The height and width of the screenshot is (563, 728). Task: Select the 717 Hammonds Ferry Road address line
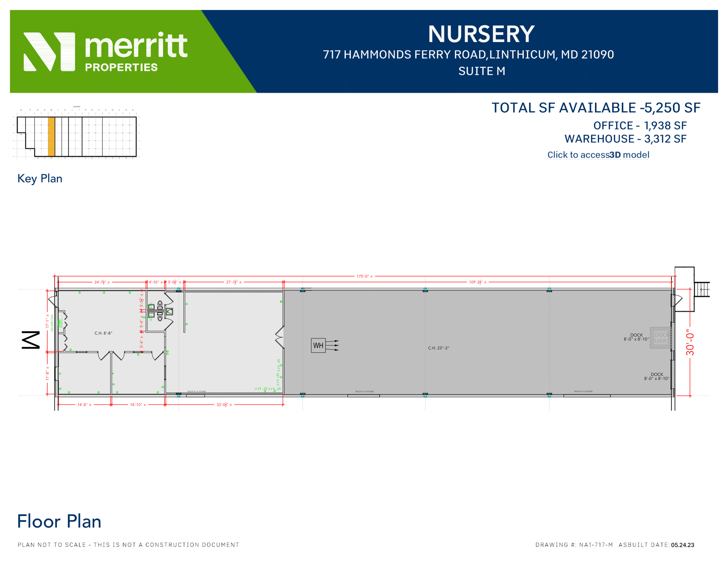coord(468,54)
